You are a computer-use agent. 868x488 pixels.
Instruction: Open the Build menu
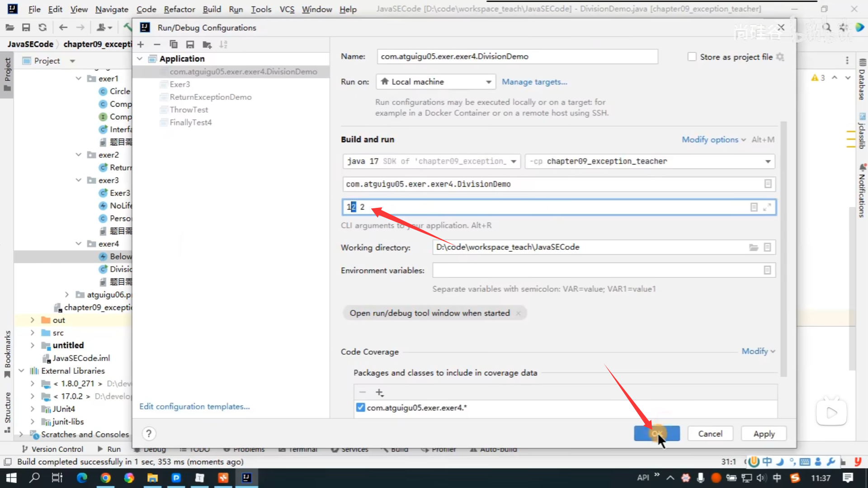pyautogui.click(x=212, y=9)
